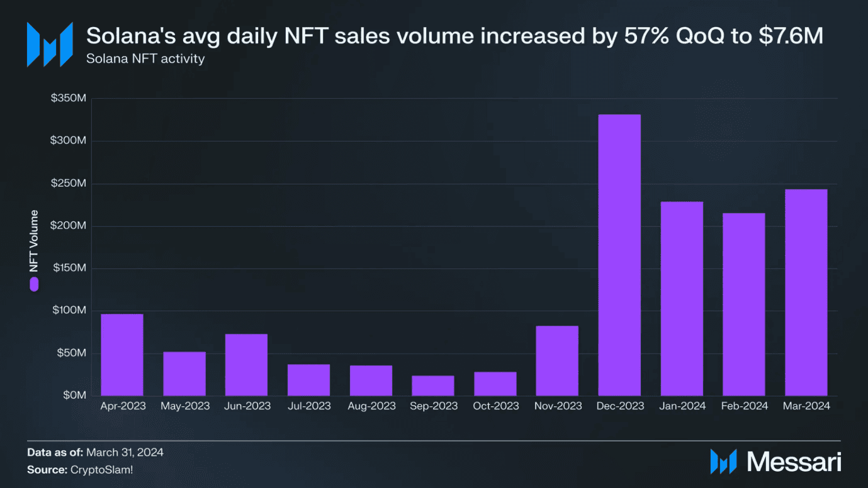Screen dimensions: 868x488
Task: Click the Jan-2024 bar
Action: point(682,299)
